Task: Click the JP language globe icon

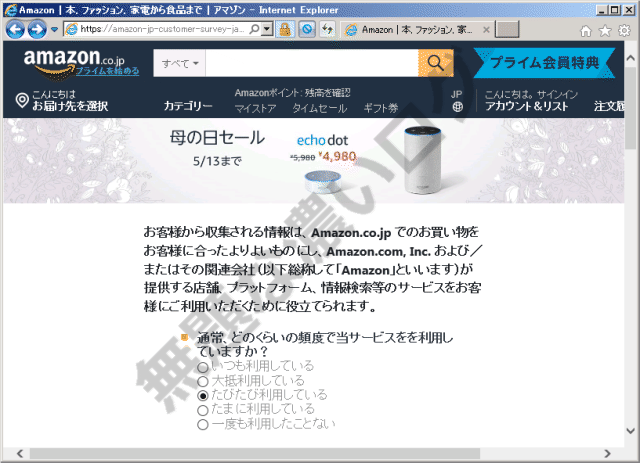Action: pyautogui.click(x=457, y=107)
